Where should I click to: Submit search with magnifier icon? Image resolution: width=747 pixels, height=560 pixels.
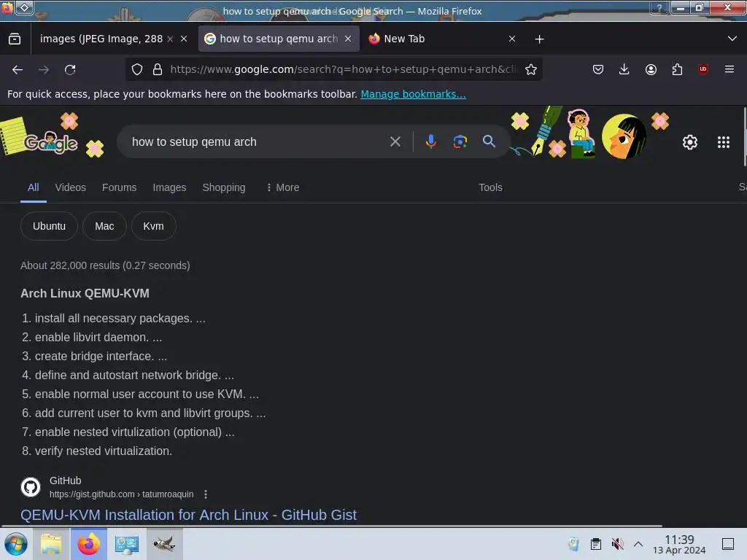point(489,141)
